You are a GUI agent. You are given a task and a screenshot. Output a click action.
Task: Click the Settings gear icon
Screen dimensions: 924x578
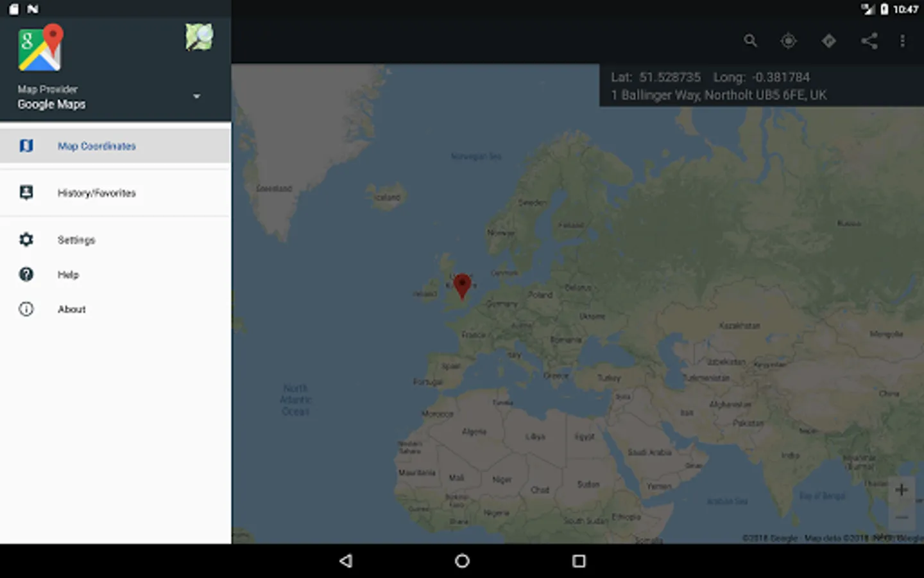[26, 240]
